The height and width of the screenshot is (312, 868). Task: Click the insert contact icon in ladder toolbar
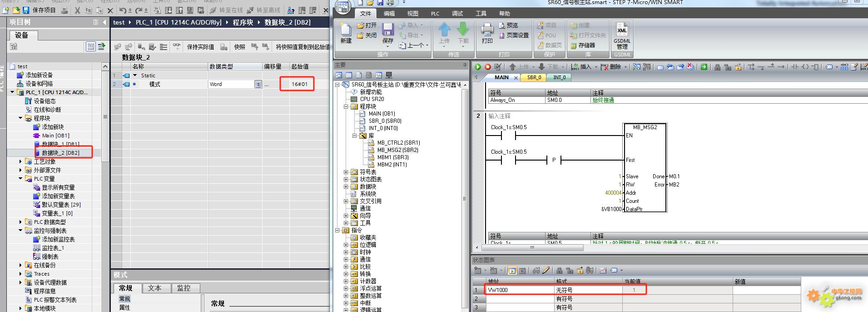pyautogui.click(x=795, y=67)
